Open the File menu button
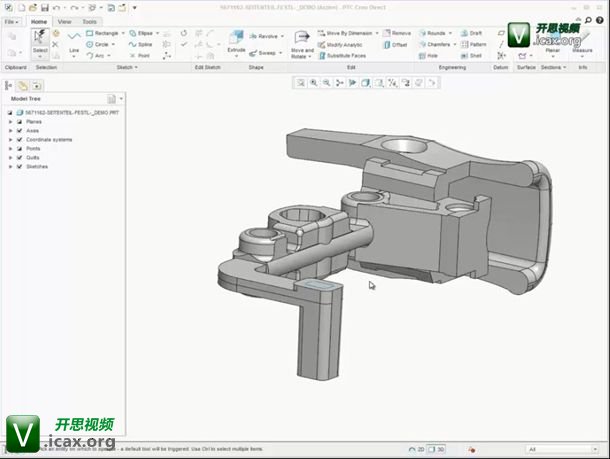The image size is (610, 459). tap(11, 21)
